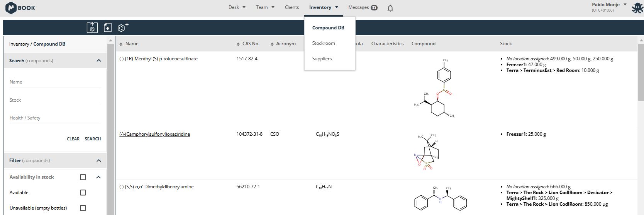Click the Stock column header
This screenshot has height=215, width=644.
click(x=506, y=44)
